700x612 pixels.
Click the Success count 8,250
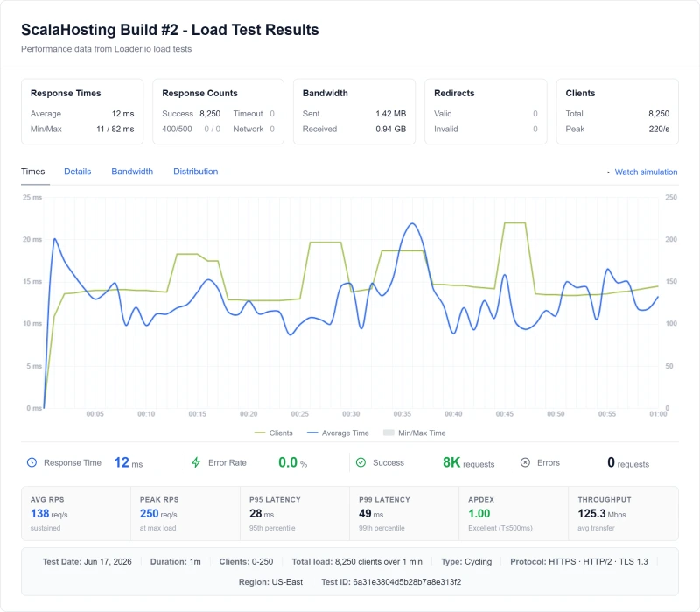click(210, 114)
